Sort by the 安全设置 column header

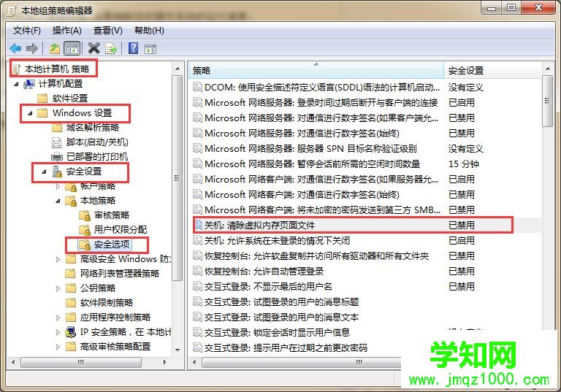click(x=492, y=71)
